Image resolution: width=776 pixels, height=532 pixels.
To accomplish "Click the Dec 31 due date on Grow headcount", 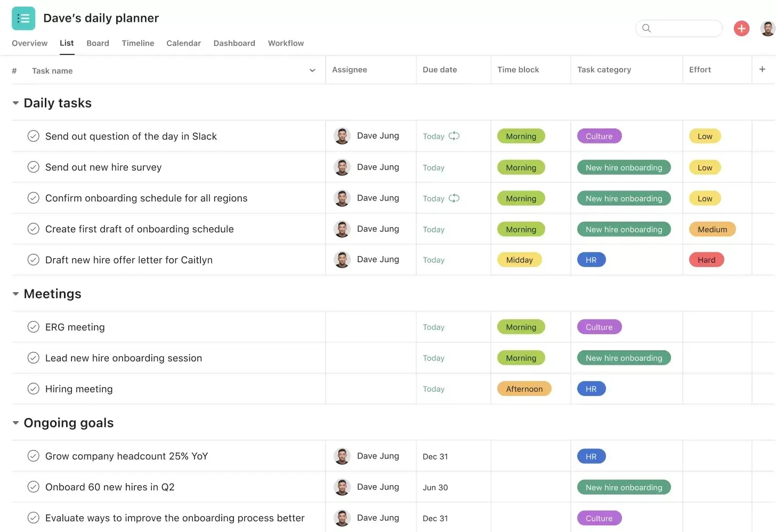I will coord(435,456).
